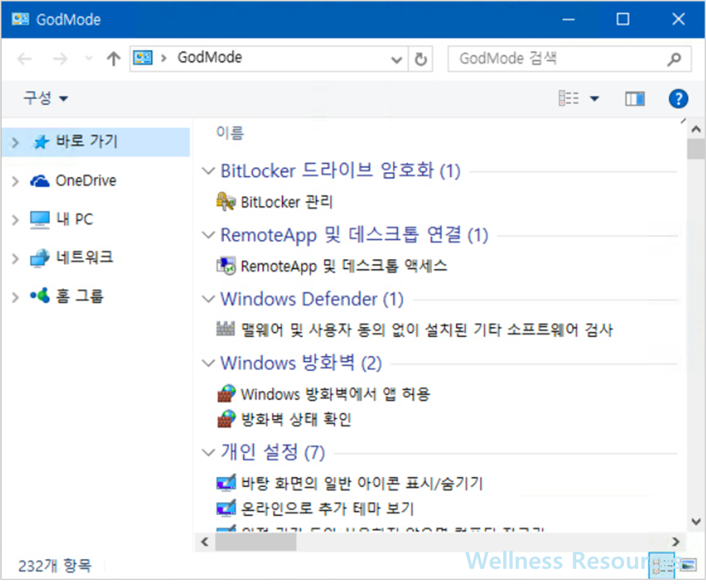Go back with the back arrow
This screenshot has height=588, width=706.
click(x=24, y=58)
